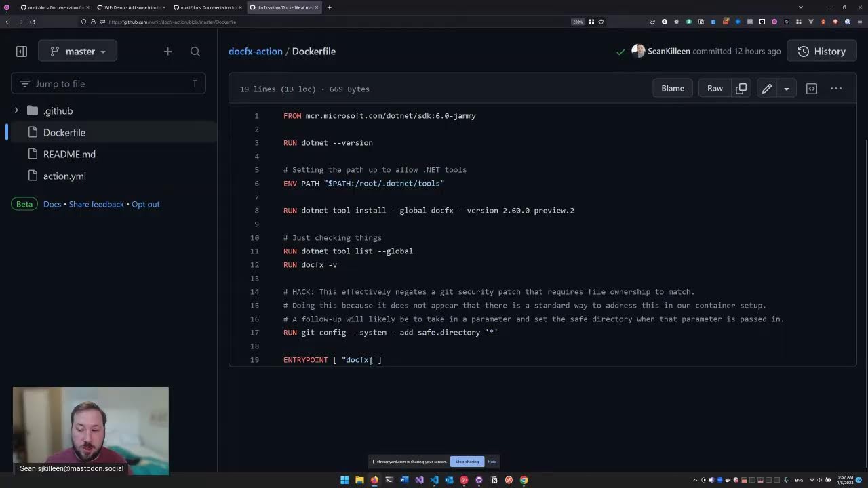The height and width of the screenshot is (488, 868).
Task: Open the master branch dropdown
Action: click(x=77, y=52)
